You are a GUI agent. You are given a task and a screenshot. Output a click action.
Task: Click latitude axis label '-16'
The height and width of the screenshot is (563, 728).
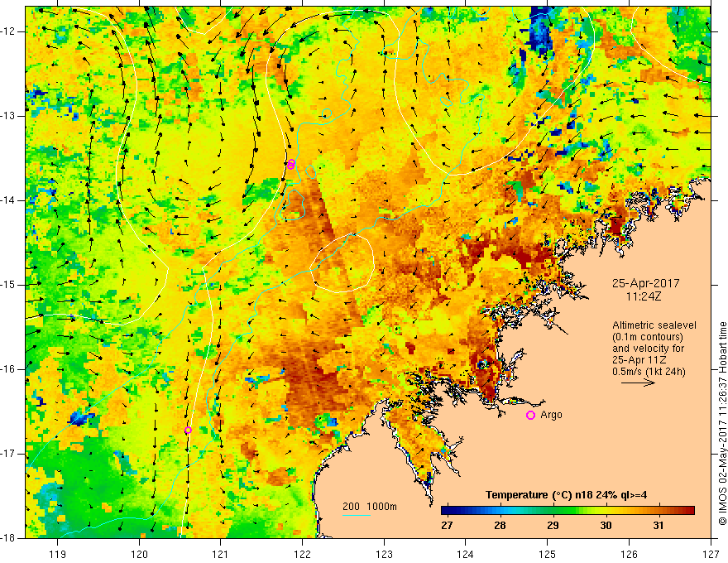coord(8,369)
